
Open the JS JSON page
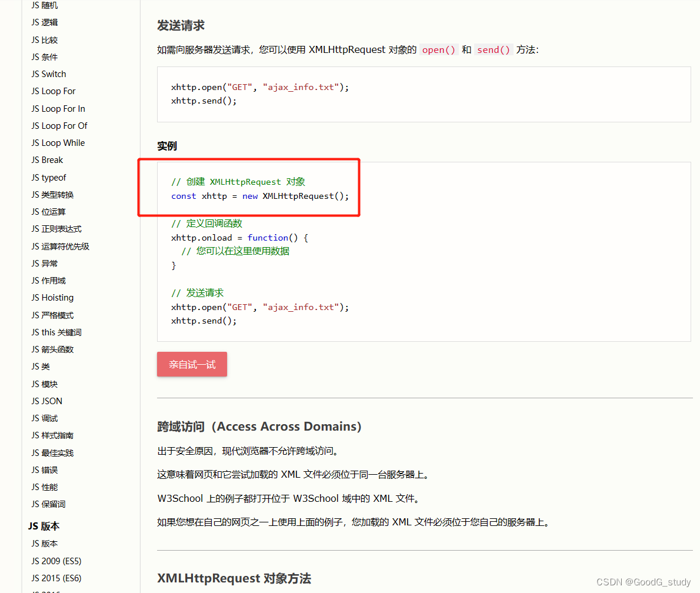click(x=46, y=401)
